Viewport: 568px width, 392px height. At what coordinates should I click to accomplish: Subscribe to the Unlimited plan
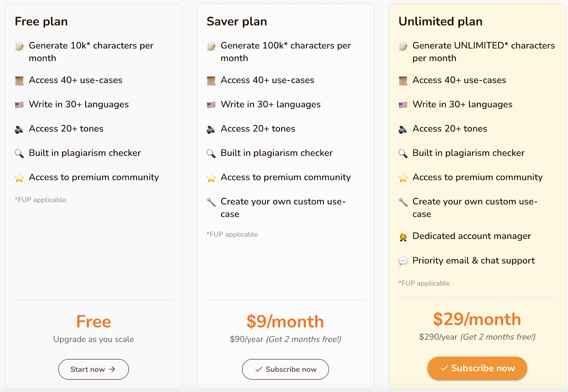point(477,368)
